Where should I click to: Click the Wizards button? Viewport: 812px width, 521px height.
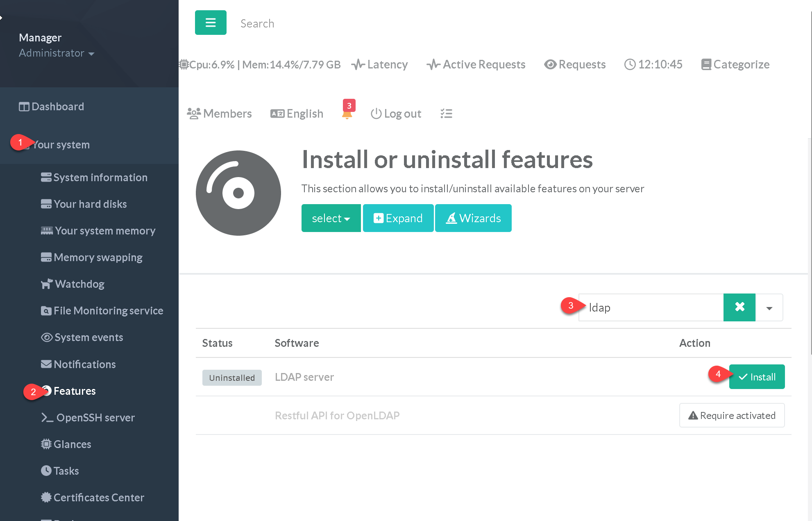tap(473, 218)
